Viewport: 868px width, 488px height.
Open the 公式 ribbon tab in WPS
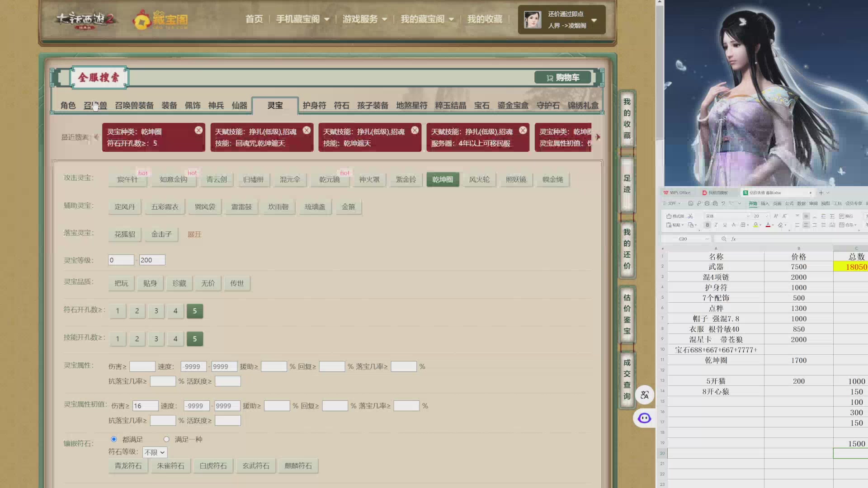(x=789, y=203)
